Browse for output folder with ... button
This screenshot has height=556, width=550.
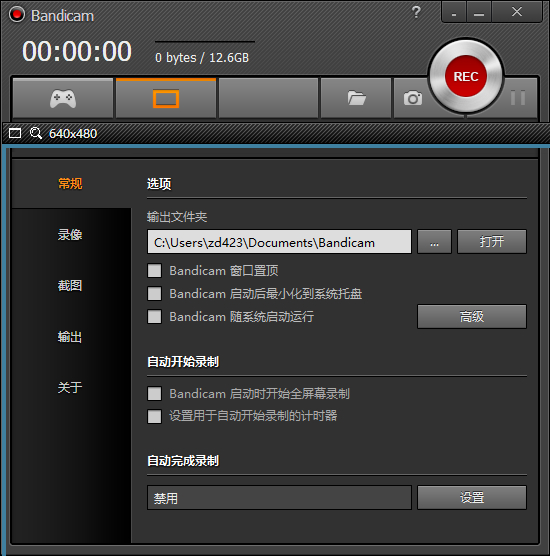click(434, 242)
